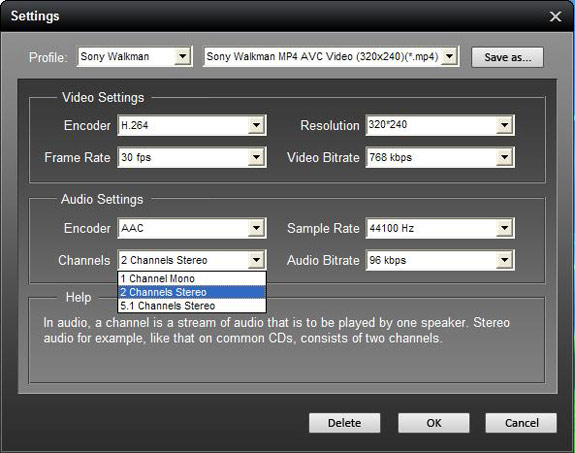Click the Channels label
The image size is (575, 453).
click(x=84, y=260)
